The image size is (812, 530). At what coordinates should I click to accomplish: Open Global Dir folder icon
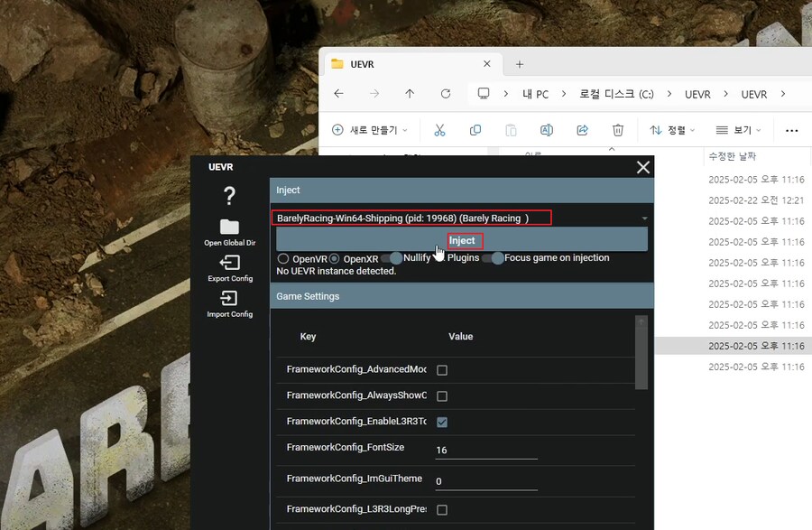point(229,227)
